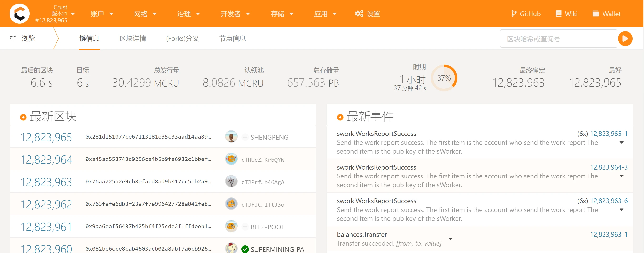Click the grid icon beside 浏览

[x=13, y=38]
